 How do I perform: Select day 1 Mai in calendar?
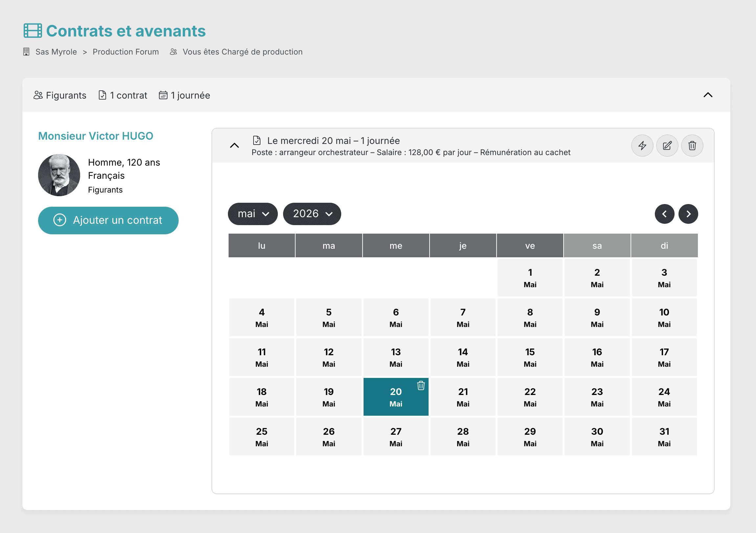pyautogui.click(x=530, y=277)
